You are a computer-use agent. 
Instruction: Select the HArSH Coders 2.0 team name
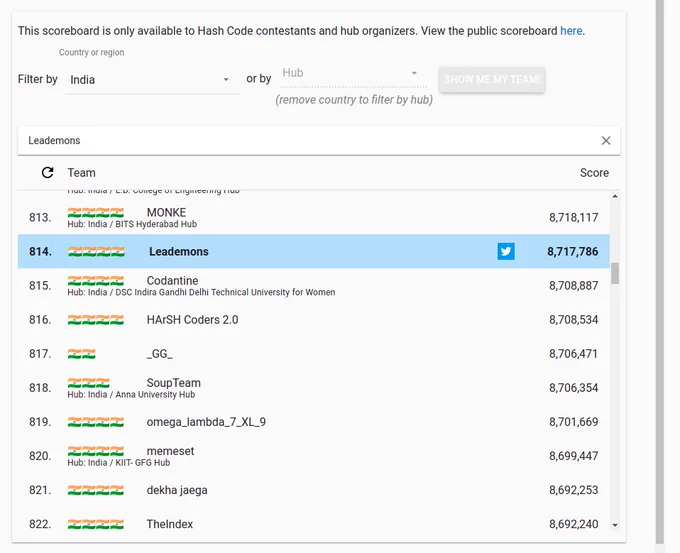click(192, 320)
